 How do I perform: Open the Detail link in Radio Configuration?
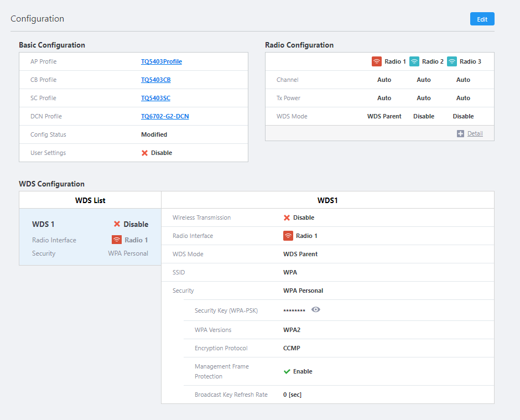tap(475, 133)
